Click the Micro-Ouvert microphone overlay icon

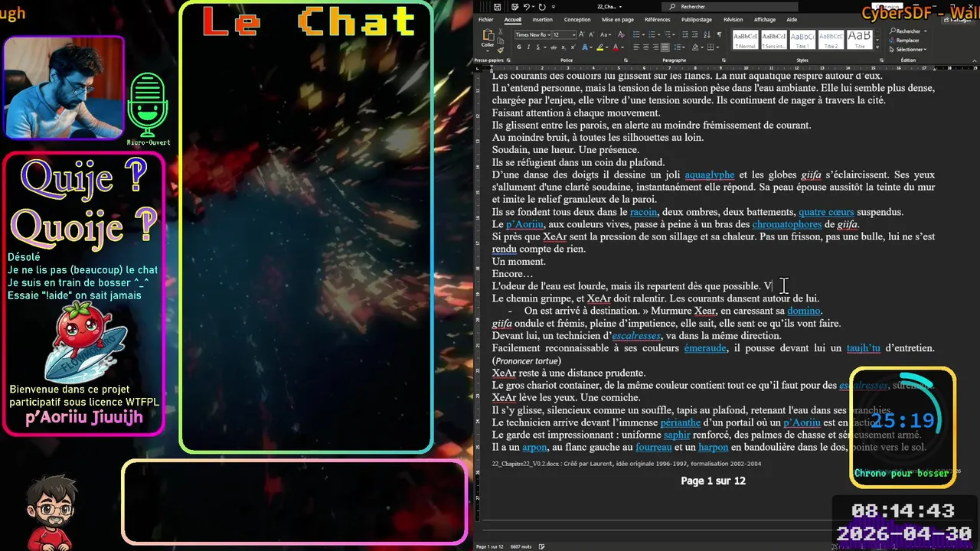coord(148,106)
